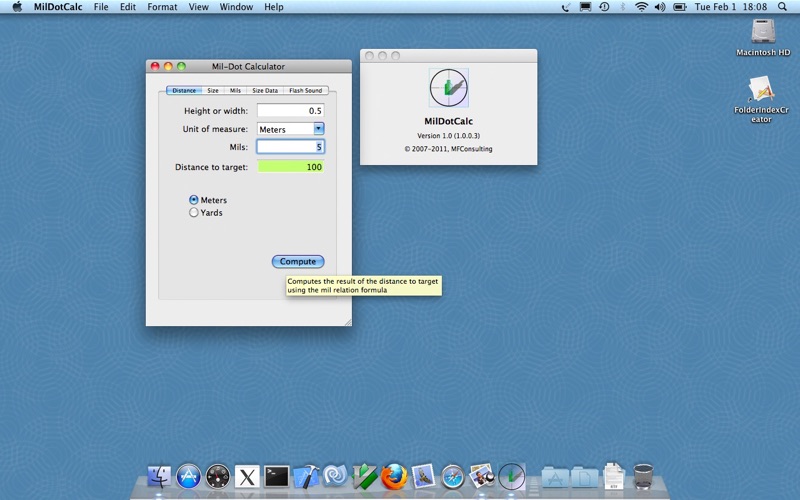The width and height of the screenshot is (800, 500).
Task: Click the window resize grip corner
Action: pyautogui.click(x=347, y=322)
